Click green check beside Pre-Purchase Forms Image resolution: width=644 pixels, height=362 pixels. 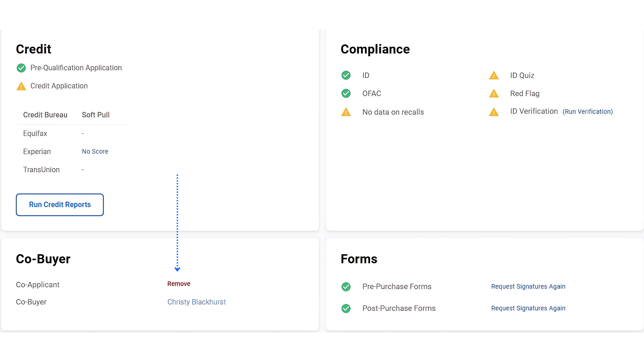[346, 287]
